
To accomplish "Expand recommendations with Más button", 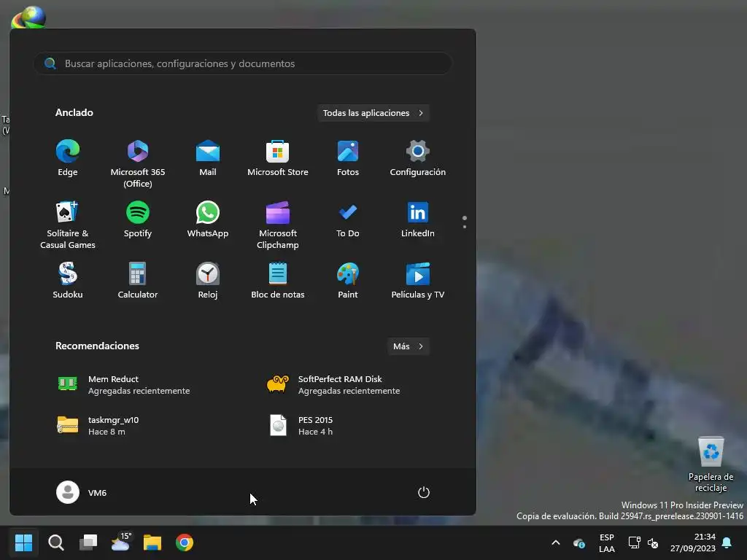I will (x=409, y=346).
